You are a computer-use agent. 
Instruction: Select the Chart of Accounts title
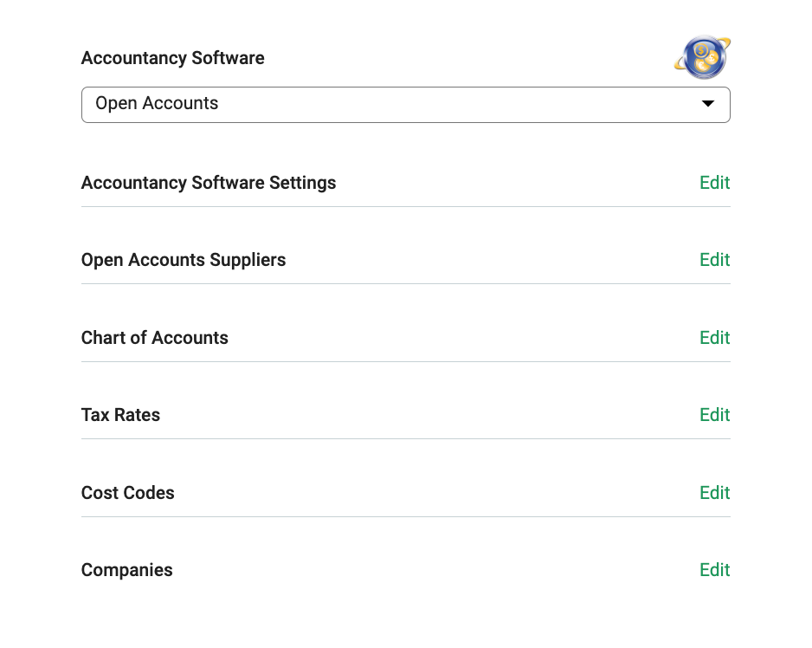pyautogui.click(x=154, y=338)
